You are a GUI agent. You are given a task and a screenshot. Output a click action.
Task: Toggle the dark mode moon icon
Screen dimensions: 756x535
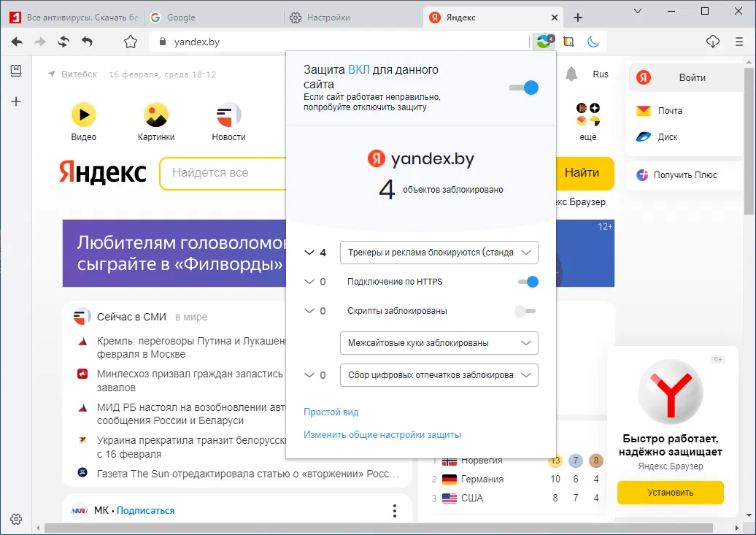[593, 42]
